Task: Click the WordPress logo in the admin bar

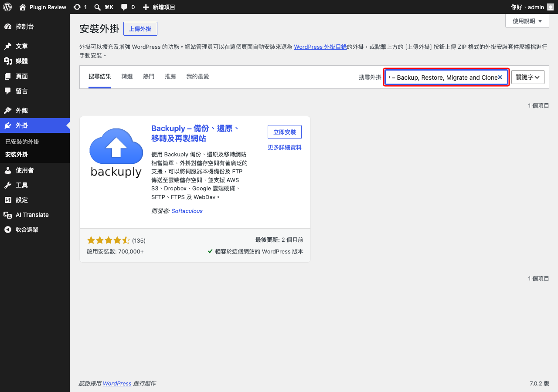Action: tap(7, 7)
